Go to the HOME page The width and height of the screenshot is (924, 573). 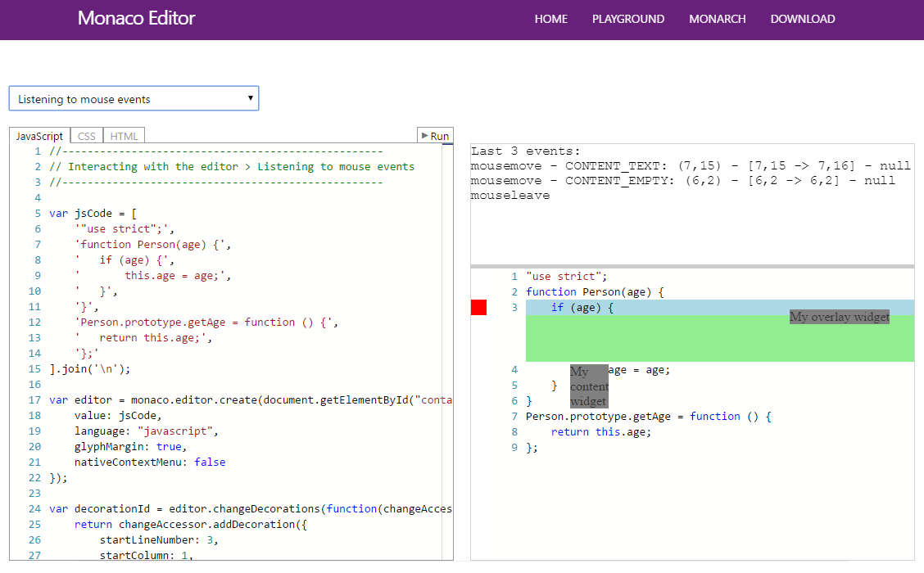tap(551, 19)
